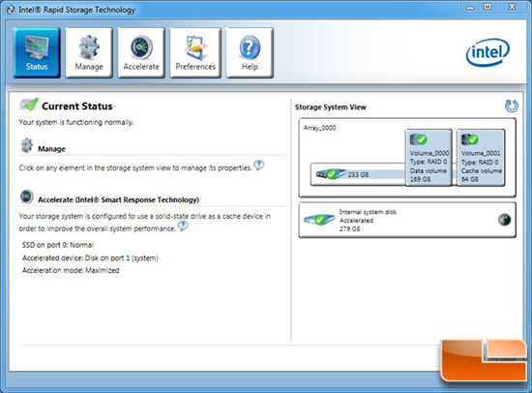Click 'Acceleration mode: Maximized' text
This screenshot has height=393, width=532.
tap(71, 270)
